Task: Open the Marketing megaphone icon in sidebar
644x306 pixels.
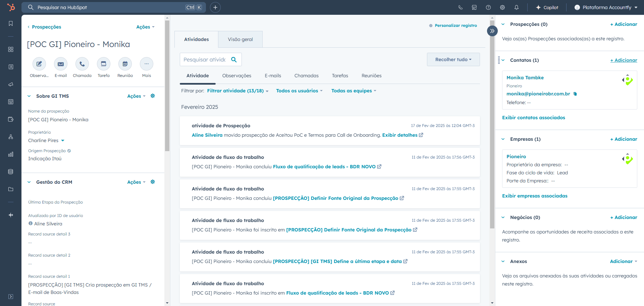Action: [11, 84]
